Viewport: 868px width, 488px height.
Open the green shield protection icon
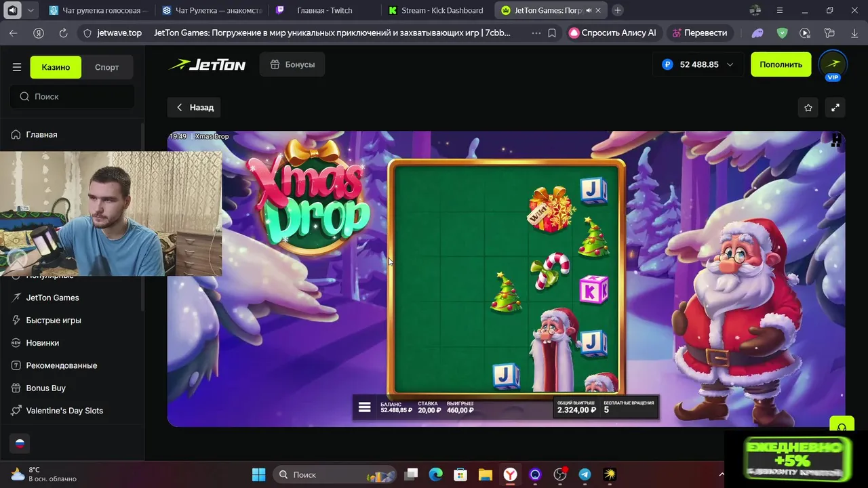click(x=782, y=33)
